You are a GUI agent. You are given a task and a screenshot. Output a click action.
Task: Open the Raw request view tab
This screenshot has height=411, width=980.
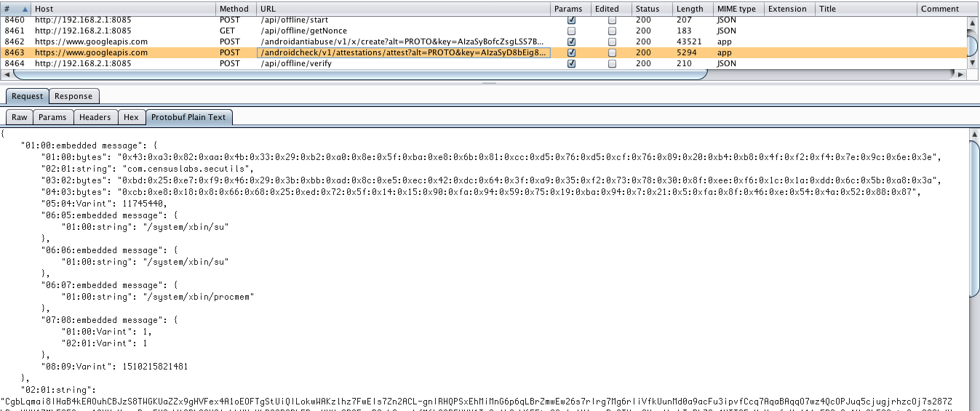(x=20, y=117)
